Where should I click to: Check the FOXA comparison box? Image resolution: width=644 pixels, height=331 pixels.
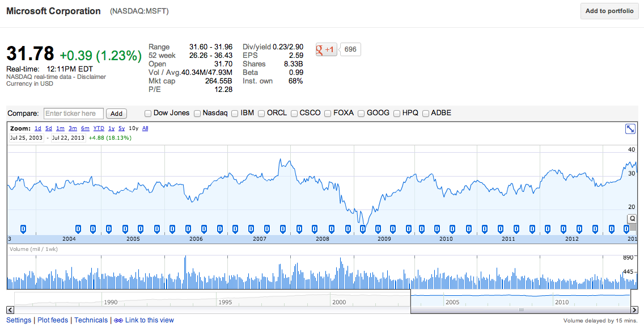(x=328, y=114)
